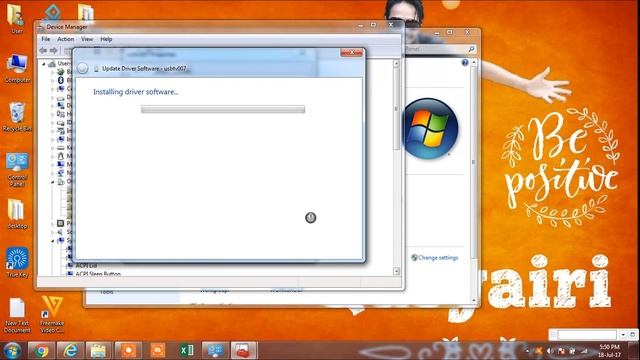Open the File Explorer taskbar icon
The width and height of the screenshot is (640, 360).
click(x=98, y=351)
